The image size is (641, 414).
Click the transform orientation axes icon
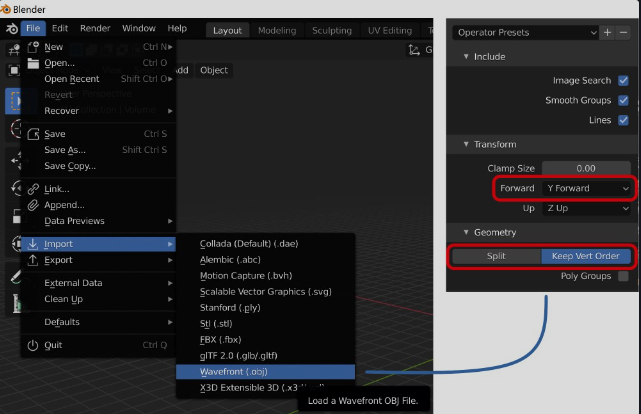click(414, 50)
